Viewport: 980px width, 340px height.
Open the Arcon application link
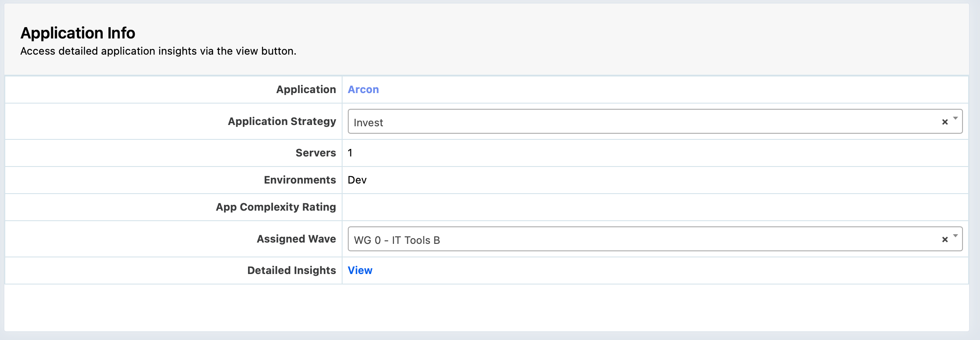click(363, 90)
